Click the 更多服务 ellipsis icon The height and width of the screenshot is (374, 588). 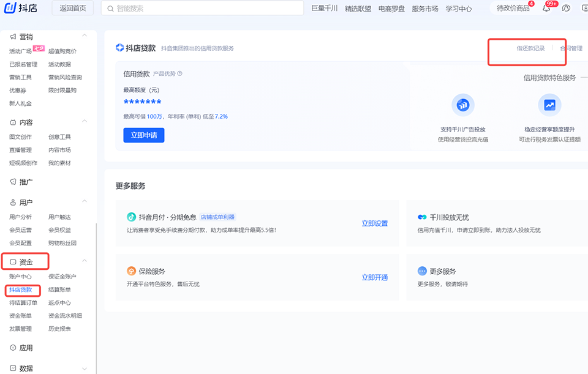pyautogui.click(x=422, y=271)
